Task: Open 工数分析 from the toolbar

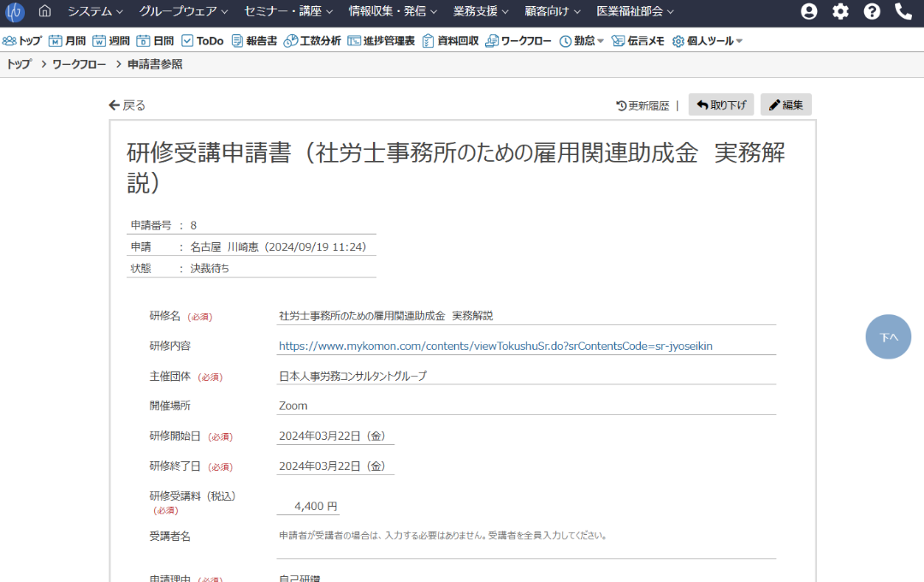Action: coord(312,41)
